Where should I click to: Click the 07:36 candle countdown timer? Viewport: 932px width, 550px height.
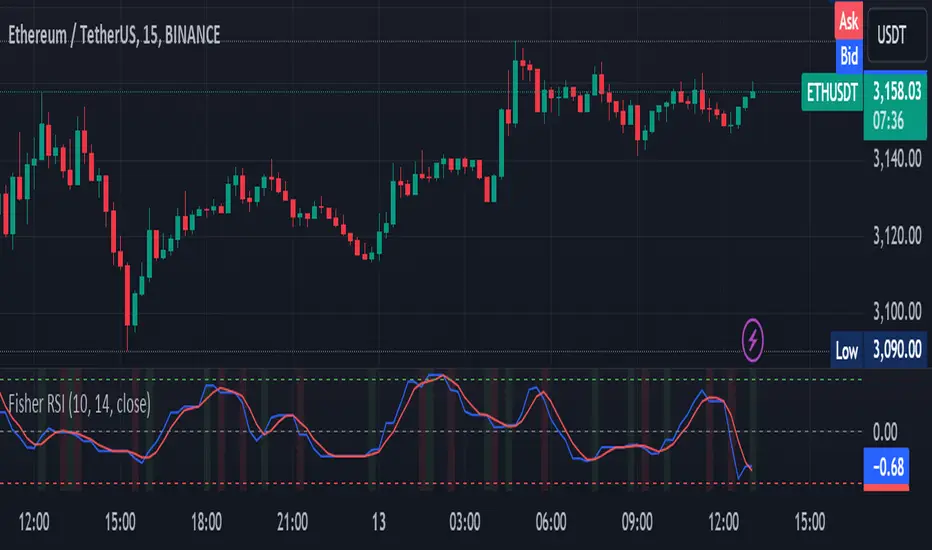(889, 121)
